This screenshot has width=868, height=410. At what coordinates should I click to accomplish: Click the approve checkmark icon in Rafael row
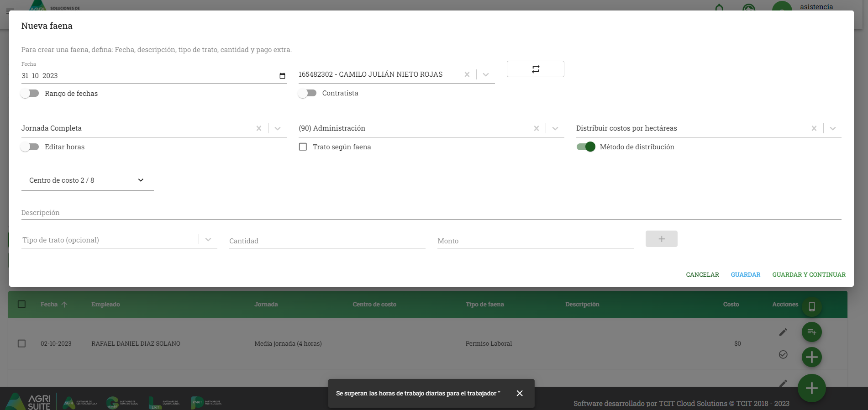783,354
